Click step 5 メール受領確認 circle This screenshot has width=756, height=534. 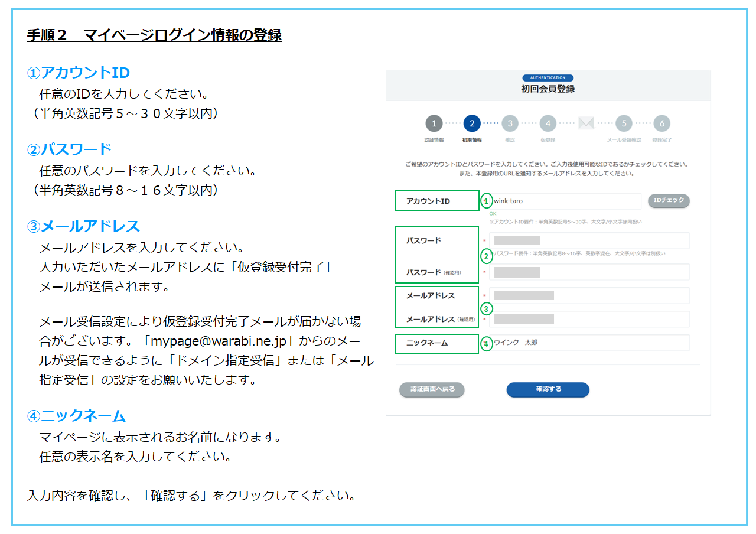pyautogui.click(x=624, y=123)
